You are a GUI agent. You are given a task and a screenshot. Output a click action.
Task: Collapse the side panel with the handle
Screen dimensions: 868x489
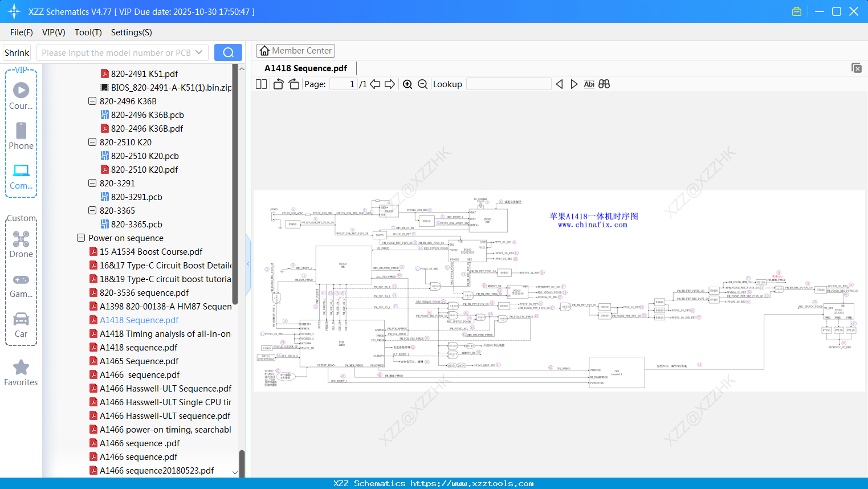tap(248, 264)
